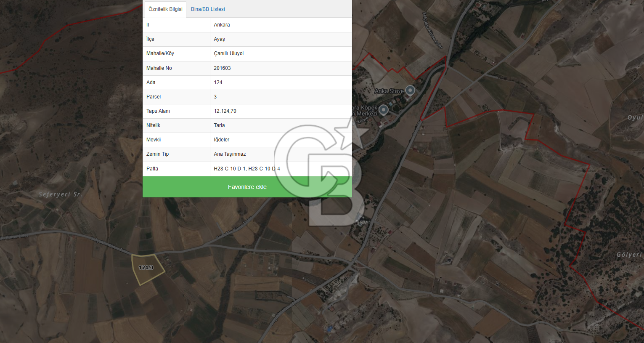Click the Gölyeri place label on map
The image size is (644, 343).
pos(629,255)
